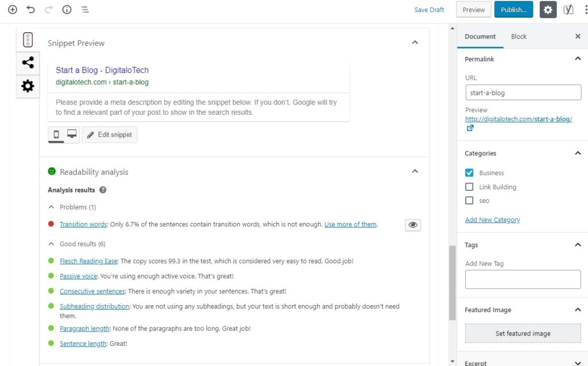Click the 'Use more of them' link
588x366 pixels.
click(350, 224)
